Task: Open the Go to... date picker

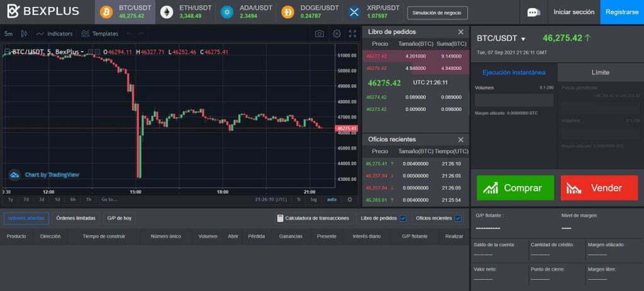Action: coord(109,200)
